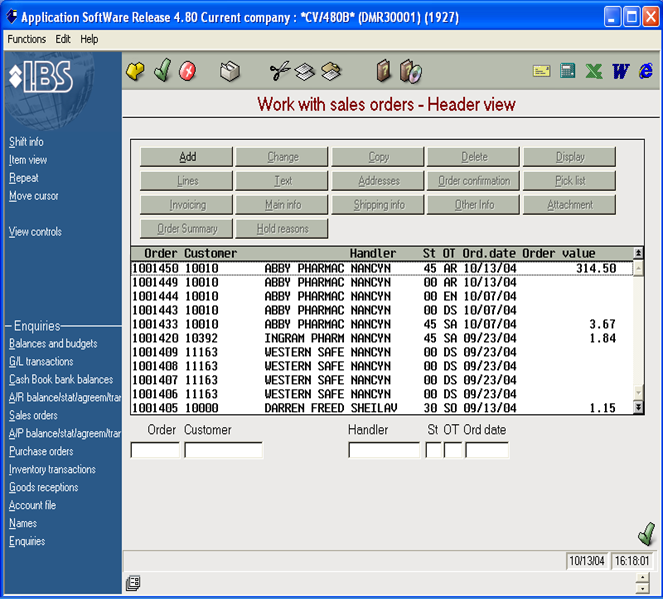663x599 pixels.
Task: Click the Hold reasons button
Action: 282,229
